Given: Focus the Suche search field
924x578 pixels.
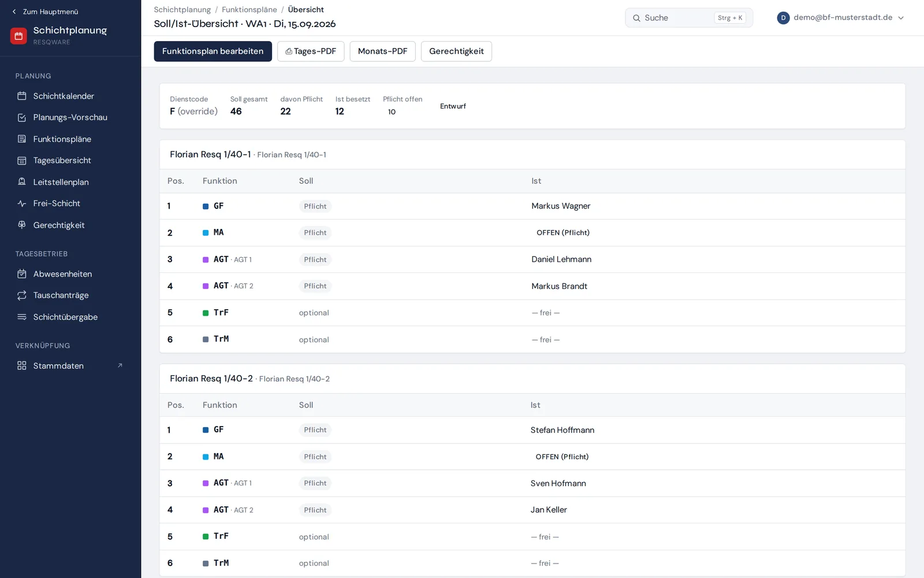Looking at the screenshot, I should (688, 18).
